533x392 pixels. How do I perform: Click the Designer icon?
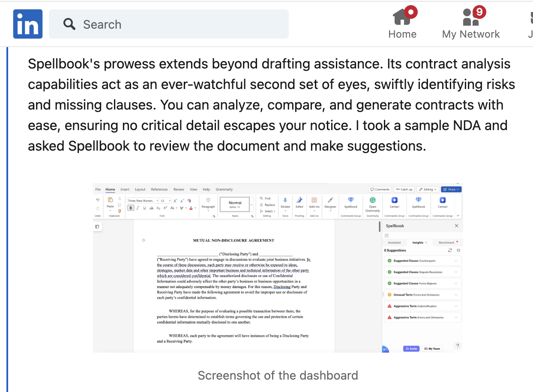point(330,200)
